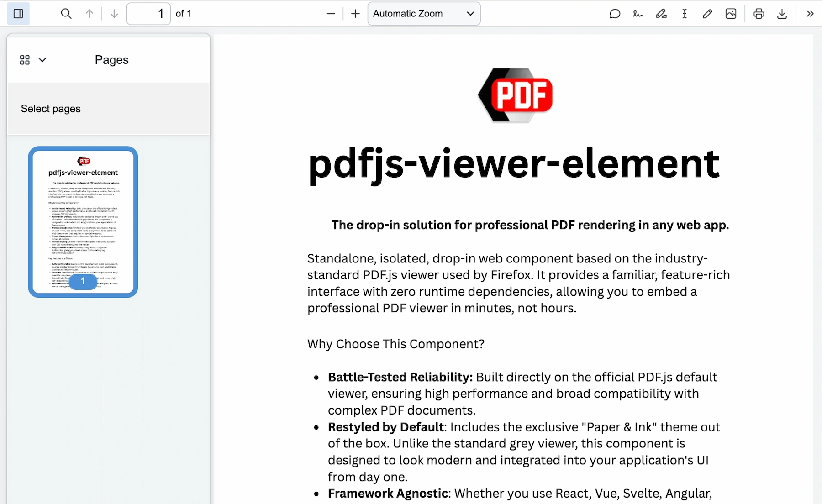
Task: Print the document
Action: (x=759, y=14)
